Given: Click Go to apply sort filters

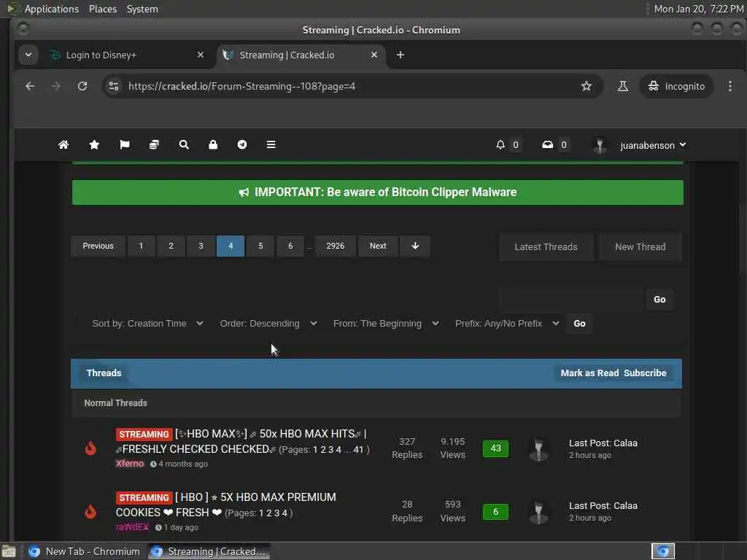Looking at the screenshot, I should (x=579, y=324).
